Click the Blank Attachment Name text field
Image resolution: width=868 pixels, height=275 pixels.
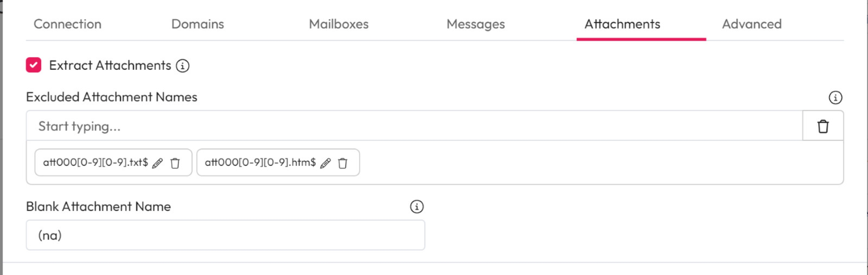[225, 235]
